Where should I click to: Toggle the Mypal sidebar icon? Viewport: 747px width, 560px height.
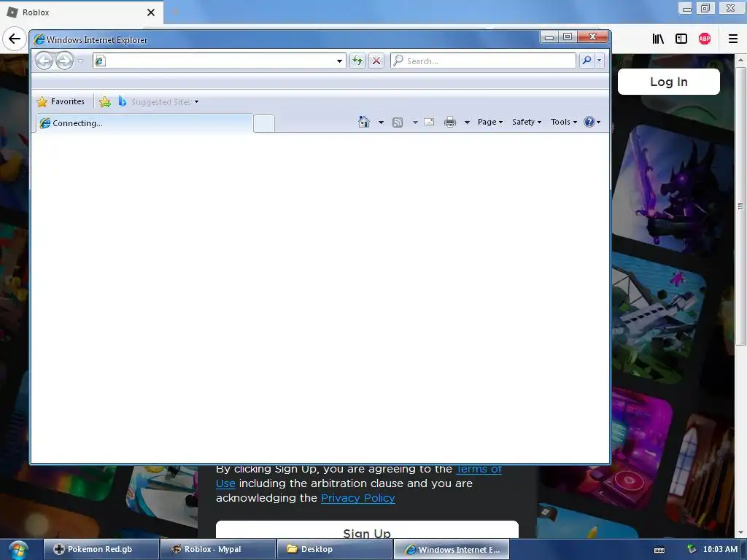[681, 39]
